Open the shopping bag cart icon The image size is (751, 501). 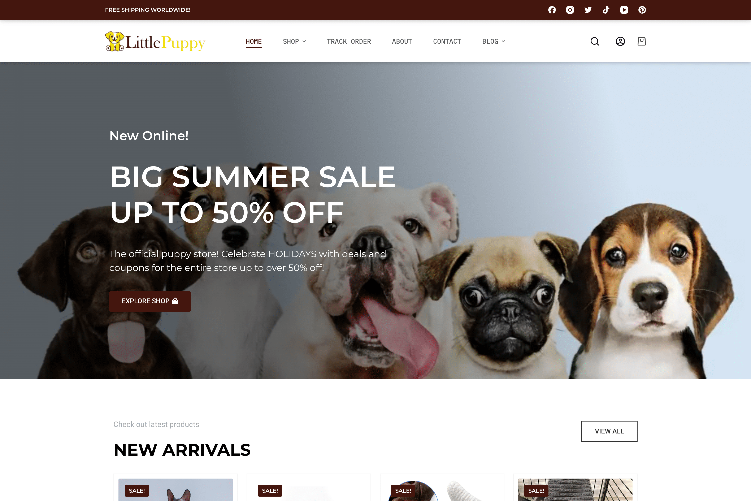642,41
